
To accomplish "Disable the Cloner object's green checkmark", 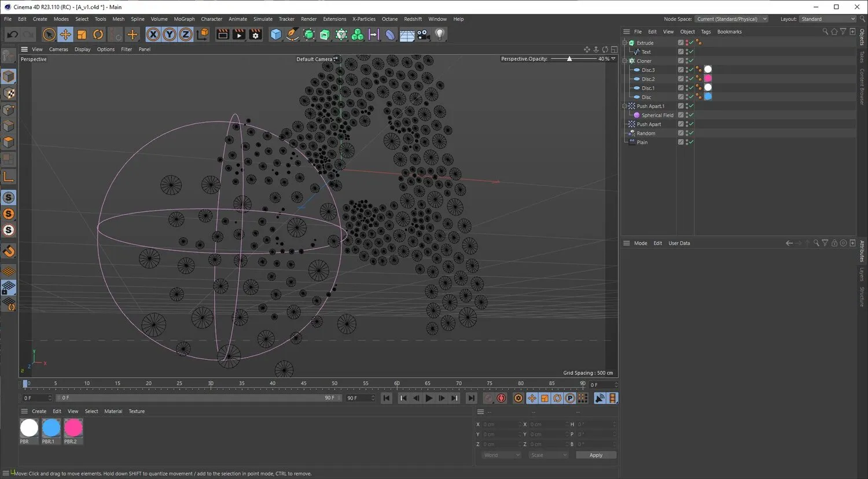I will [691, 61].
